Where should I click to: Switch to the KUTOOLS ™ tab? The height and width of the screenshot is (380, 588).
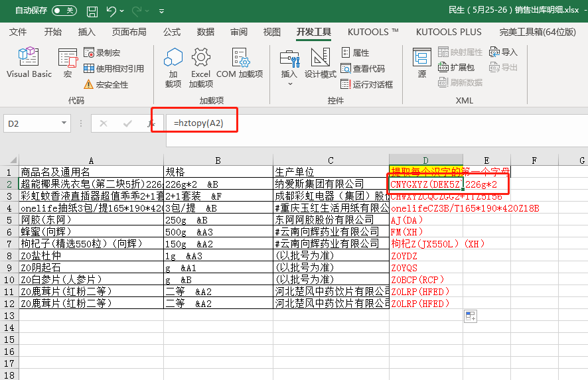(x=373, y=32)
